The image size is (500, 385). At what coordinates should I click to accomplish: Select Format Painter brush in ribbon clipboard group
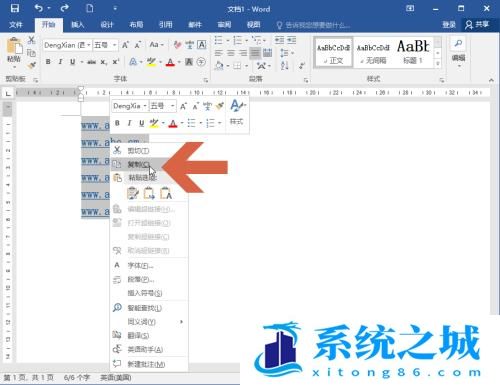pos(31,65)
